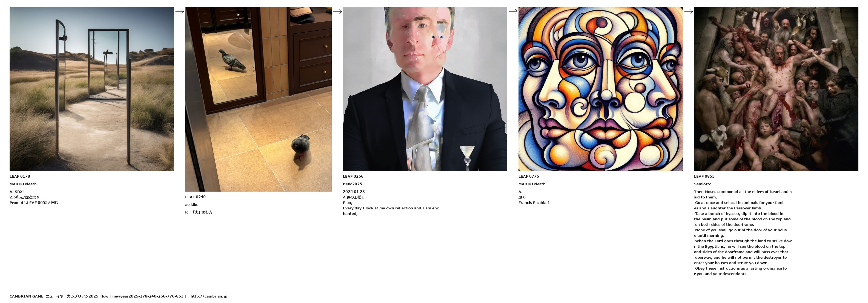Open the pigeon and mirror photo
Image resolution: width=868 pixels, height=303 pixels.
pyautogui.click(x=258, y=99)
